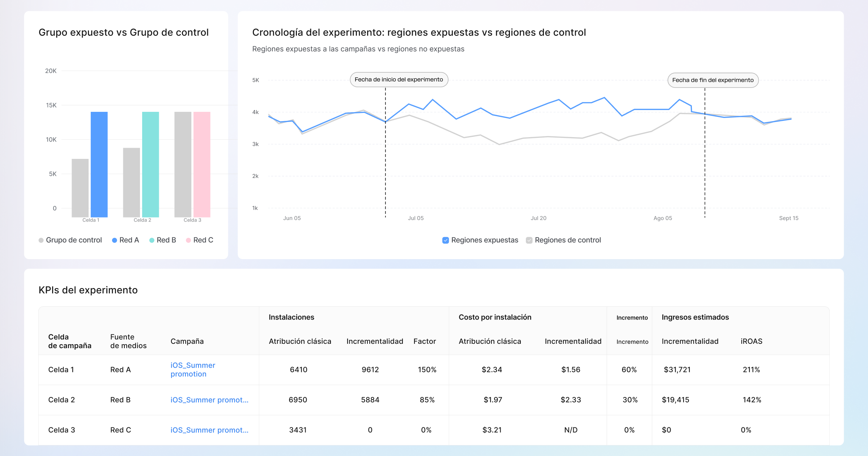Click the Fuente de medios column header
Image resolution: width=868 pixels, height=456 pixels.
click(x=128, y=341)
